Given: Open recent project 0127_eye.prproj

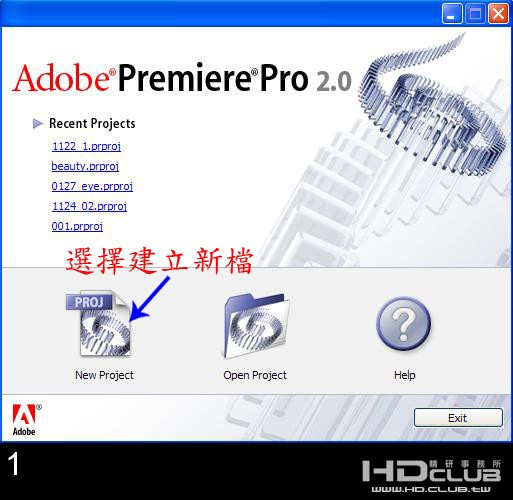Looking at the screenshot, I should click(92, 186).
